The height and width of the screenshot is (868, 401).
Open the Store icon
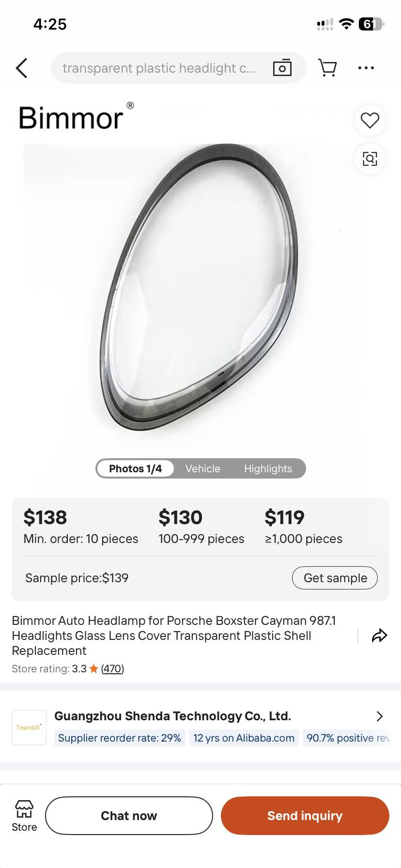pyautogui.click(x=24, y=816)
